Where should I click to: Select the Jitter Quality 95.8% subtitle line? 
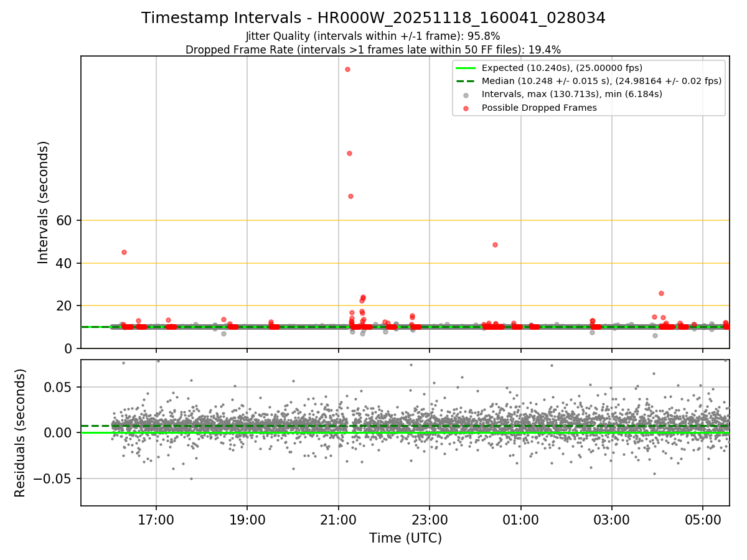[373, 36]
